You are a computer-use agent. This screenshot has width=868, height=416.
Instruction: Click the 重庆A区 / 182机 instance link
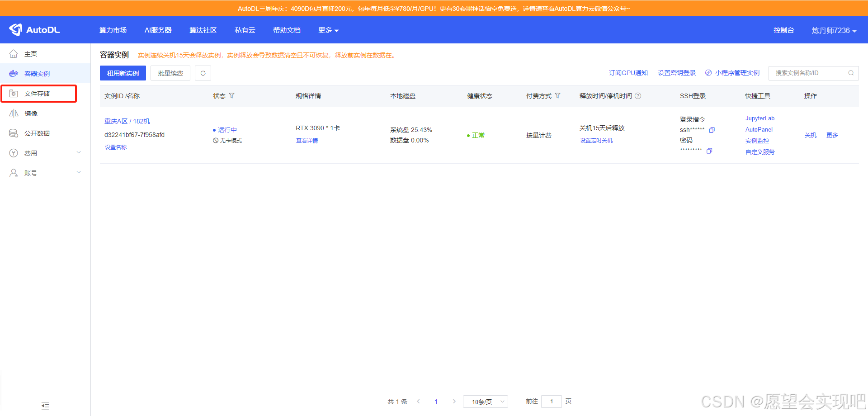pyautogui.click(x=127, y=121)
